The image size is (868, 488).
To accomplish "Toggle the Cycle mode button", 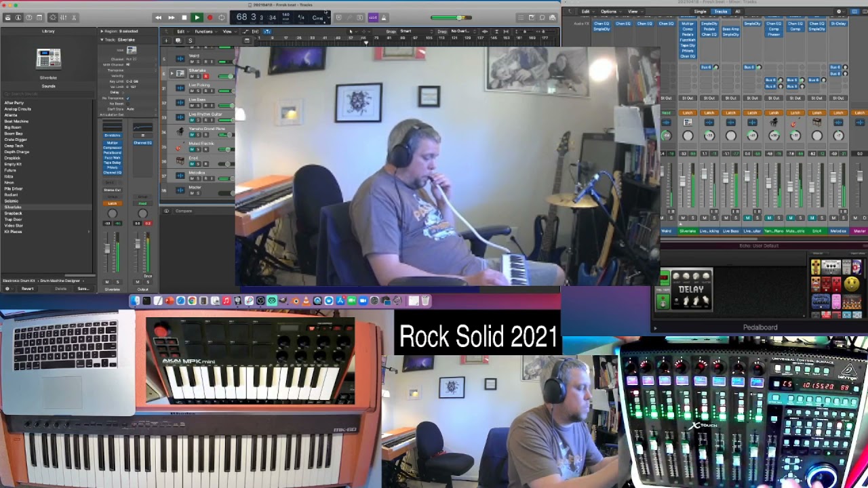I will 222,18.
